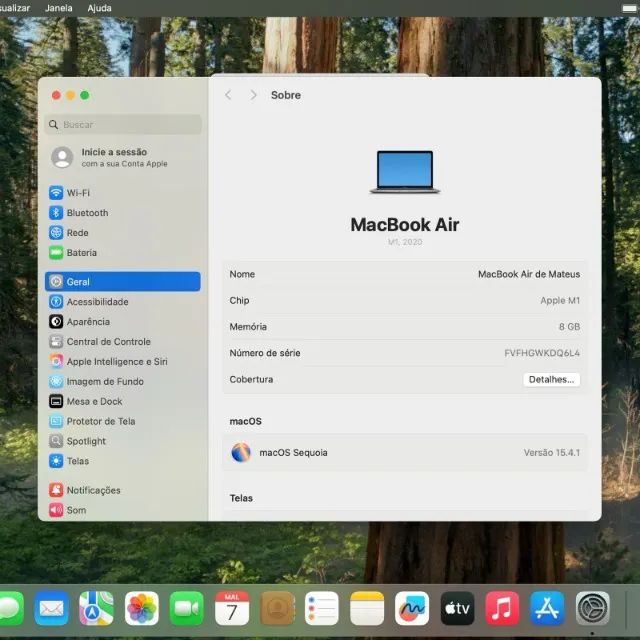Open Photos app in the Dock
640x640 pixels.
point(142,608)
